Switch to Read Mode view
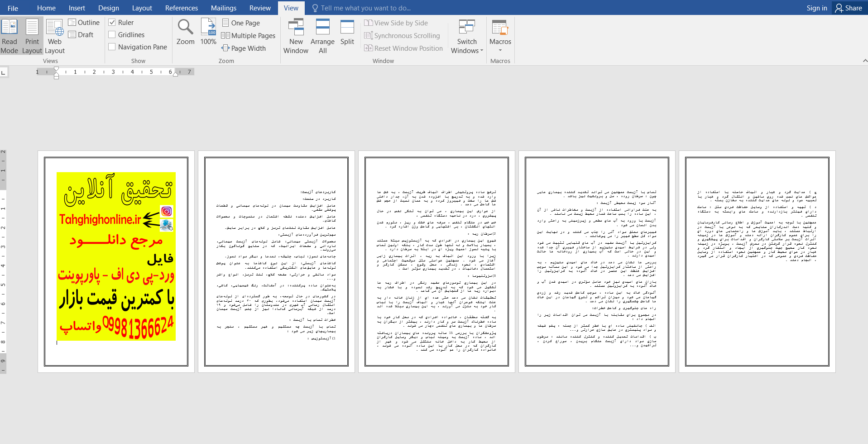This screenshot has width=868, height=444. click(x=10, y=36)
